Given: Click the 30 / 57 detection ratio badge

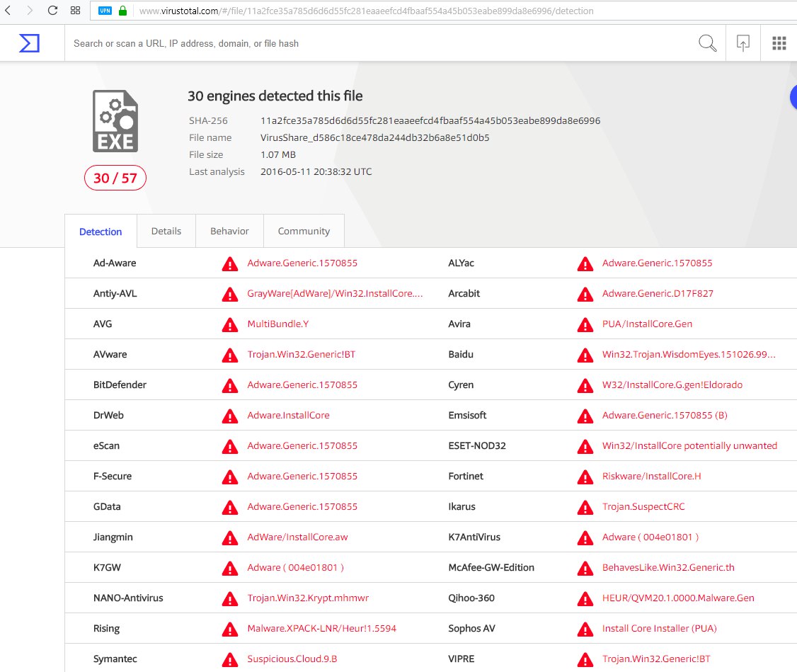Looking at the screenshot, I should [115, 178].
